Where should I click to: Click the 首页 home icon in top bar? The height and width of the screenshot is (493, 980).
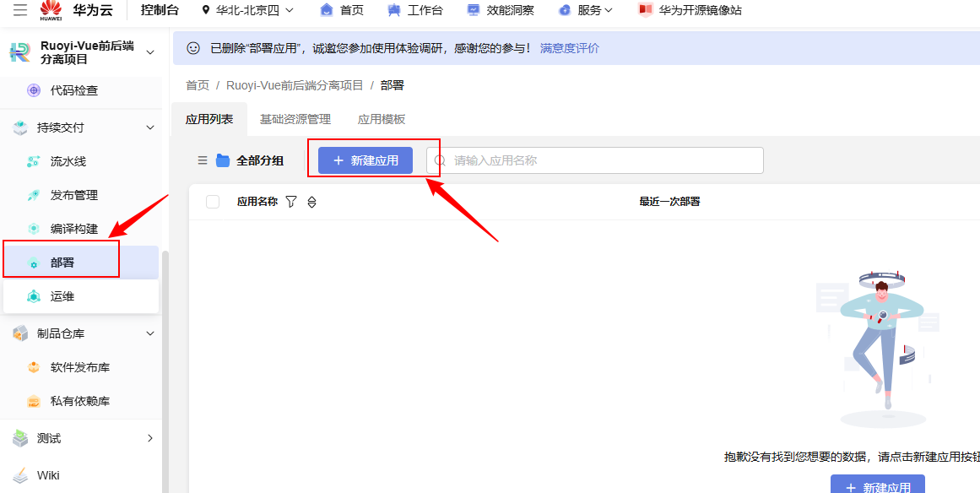coord(327,10)
